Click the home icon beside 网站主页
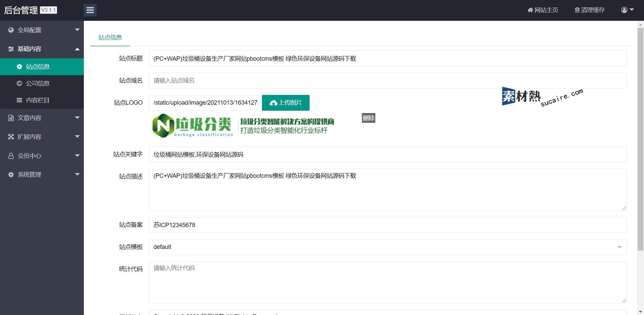Image resolution: width=644 pixels, height=315 pixels. click(x=530, y=10)
